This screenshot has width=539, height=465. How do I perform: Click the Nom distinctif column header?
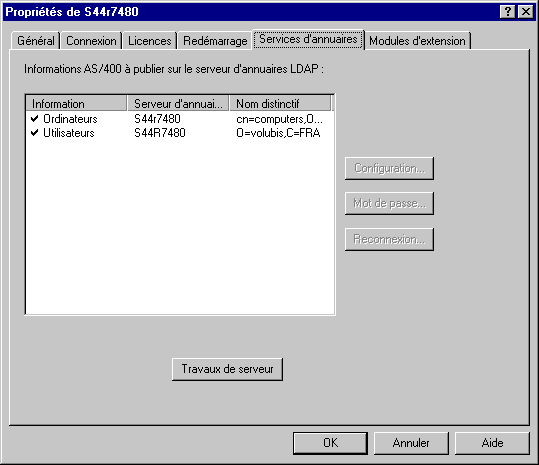coord(280,103)
